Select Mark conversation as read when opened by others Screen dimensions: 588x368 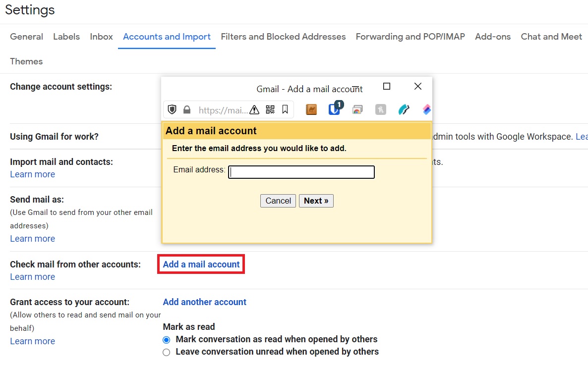tap(167, 340)
